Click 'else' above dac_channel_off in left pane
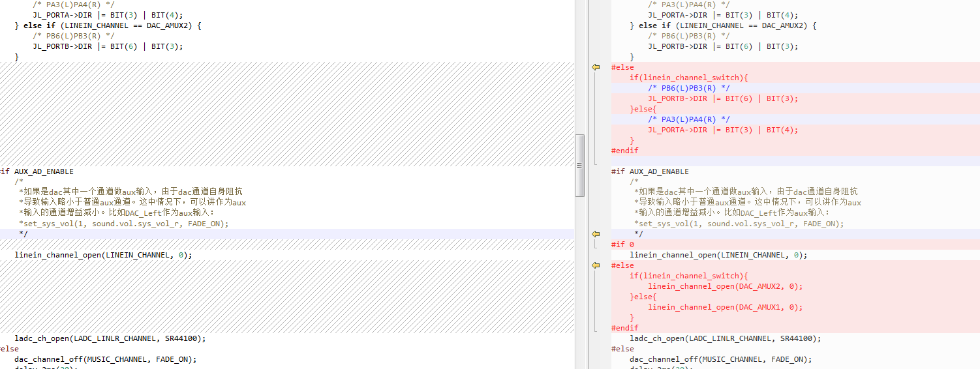Screen dimensions: 980x369 [9, 349]
